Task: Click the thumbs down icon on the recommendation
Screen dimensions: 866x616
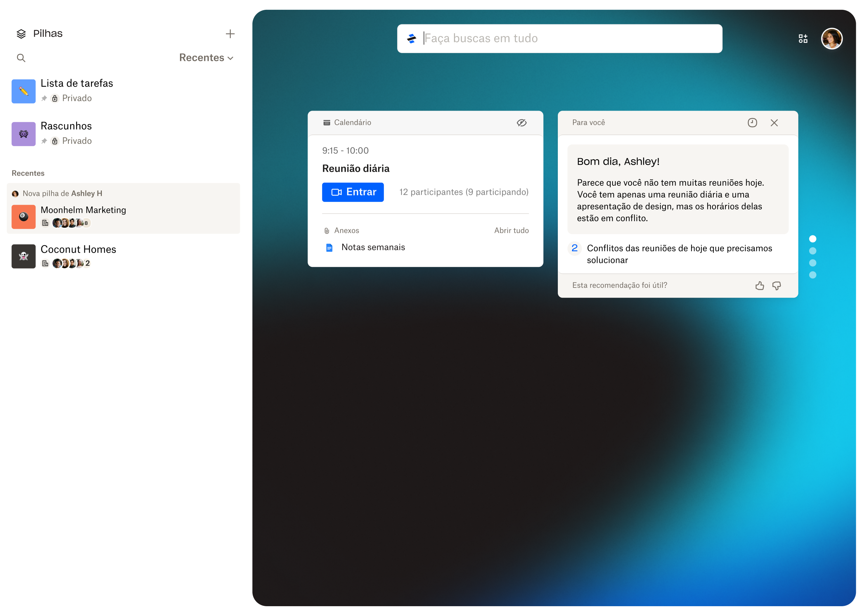Action: tap(777, 285)
